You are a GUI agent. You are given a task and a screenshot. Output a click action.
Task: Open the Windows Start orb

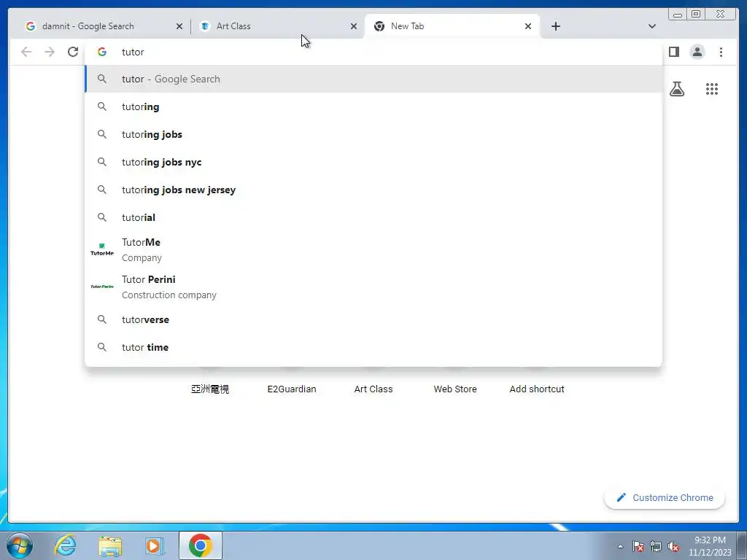click(20, 545)
